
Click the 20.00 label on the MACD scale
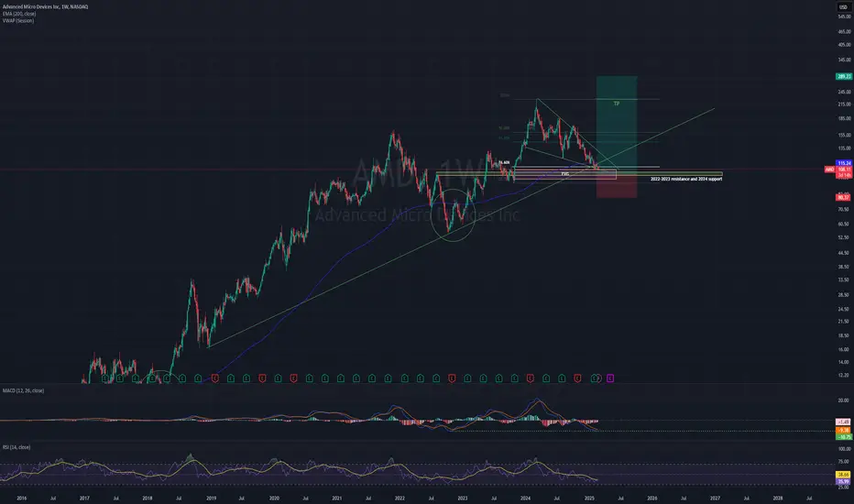(845, 400)
